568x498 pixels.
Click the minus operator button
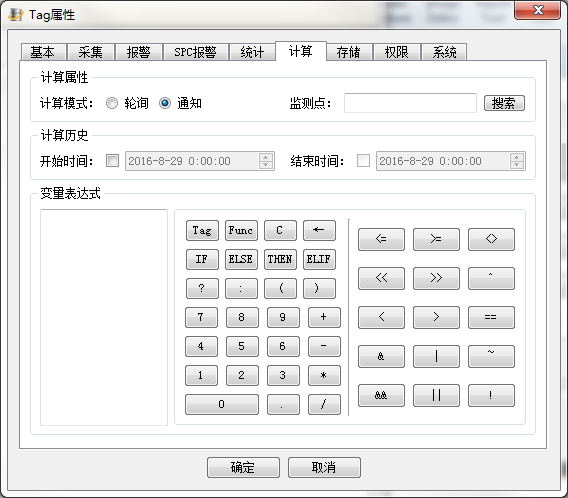point(324,346)
